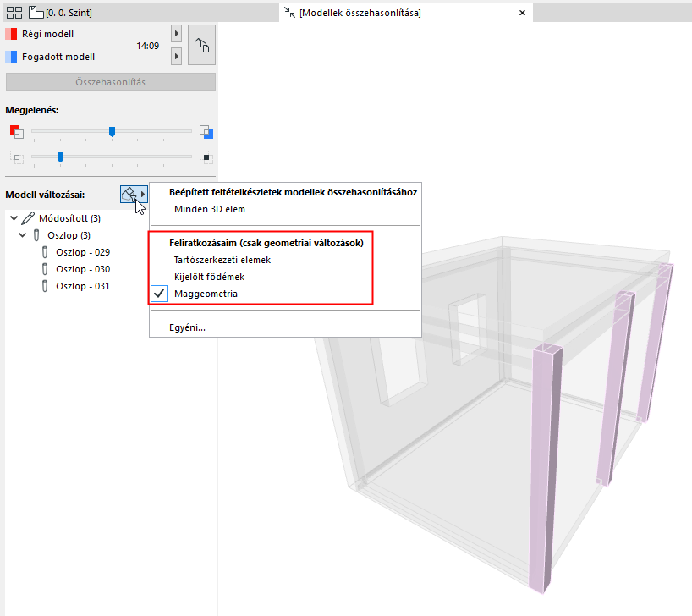The width and height of the screenshot is (692, 616).
Task: Collapse the Módosított (3) group
Action: 14,218
